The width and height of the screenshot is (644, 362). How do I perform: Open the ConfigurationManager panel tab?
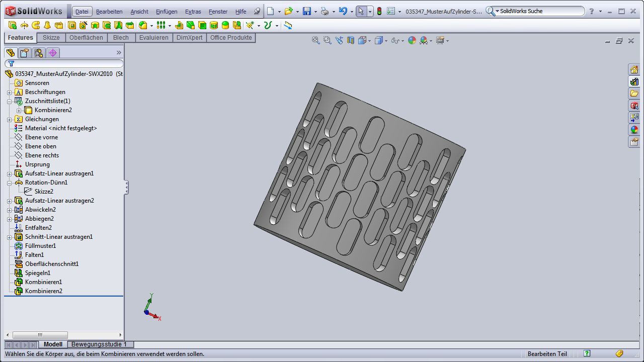click(x=39, y=53)
